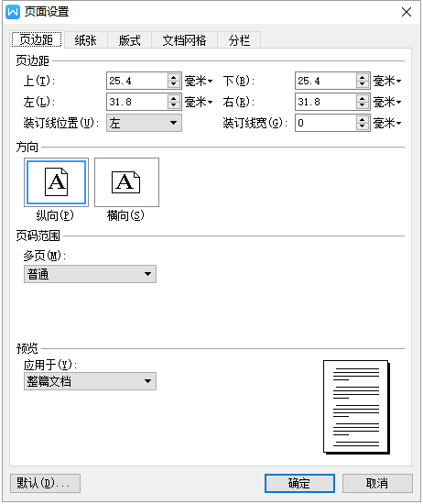This screenshot has height=504, width=423.
Task: Click the right margin input field
Action: 325,102
